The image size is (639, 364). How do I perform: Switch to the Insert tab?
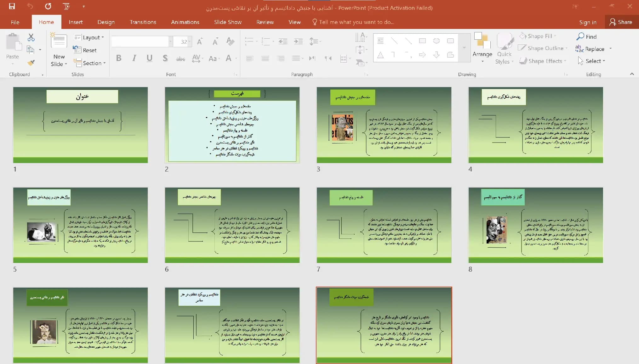click(x=76, y=22)
